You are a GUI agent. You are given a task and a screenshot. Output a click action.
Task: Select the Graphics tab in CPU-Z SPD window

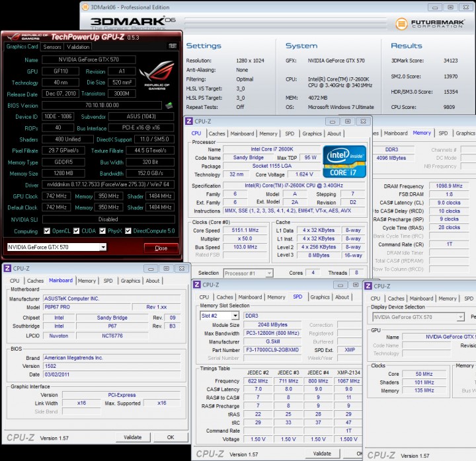tap(320, 297)
